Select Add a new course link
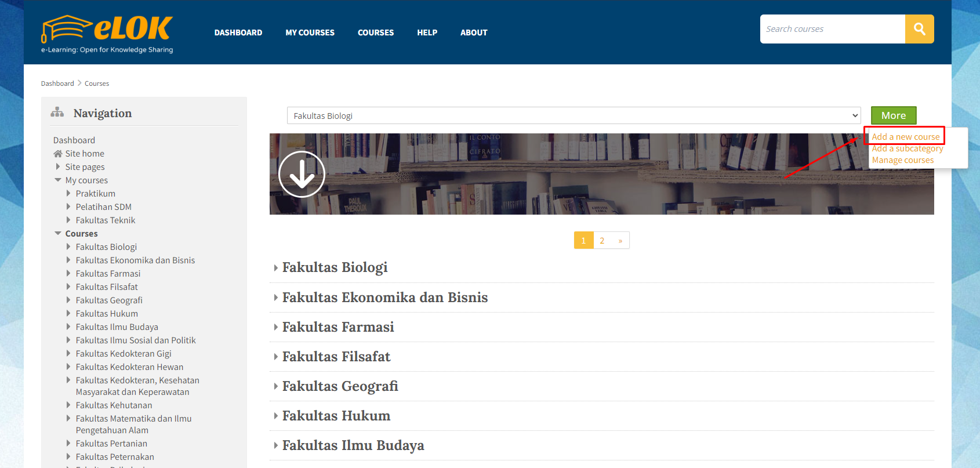Screen dimensions: 980x468 point(905,137)
